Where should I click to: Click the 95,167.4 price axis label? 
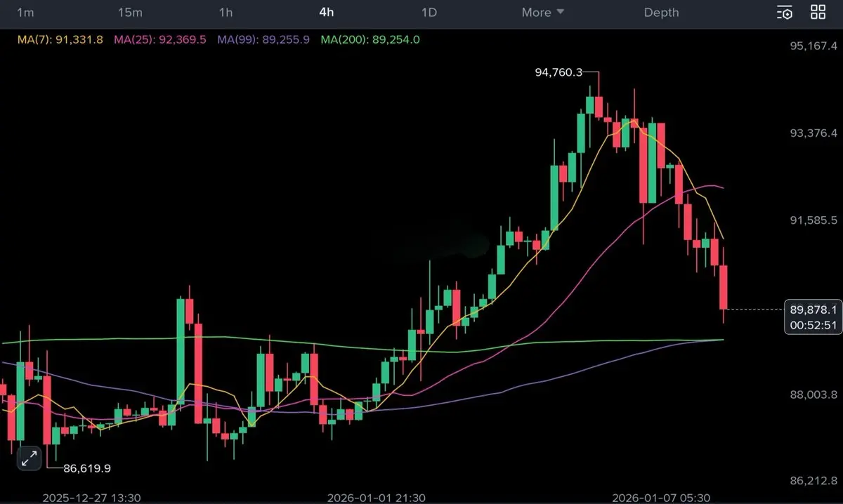click(x=813, y=46)
